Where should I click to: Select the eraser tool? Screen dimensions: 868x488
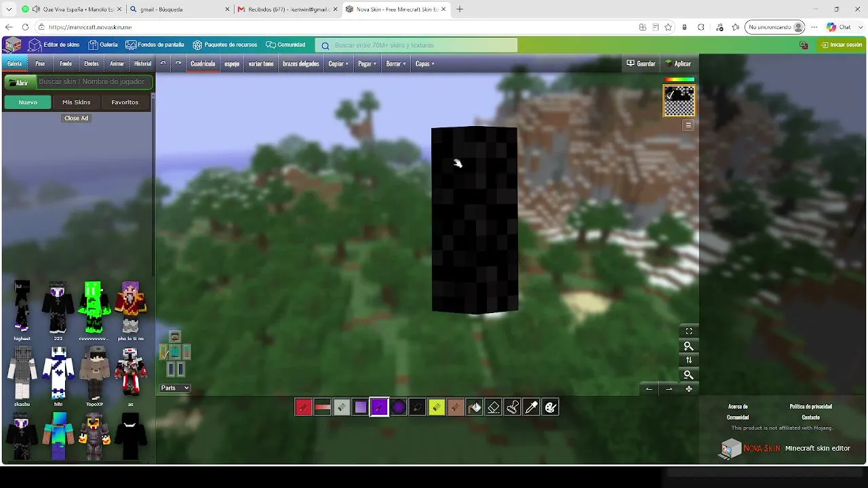tap(494, 407)
